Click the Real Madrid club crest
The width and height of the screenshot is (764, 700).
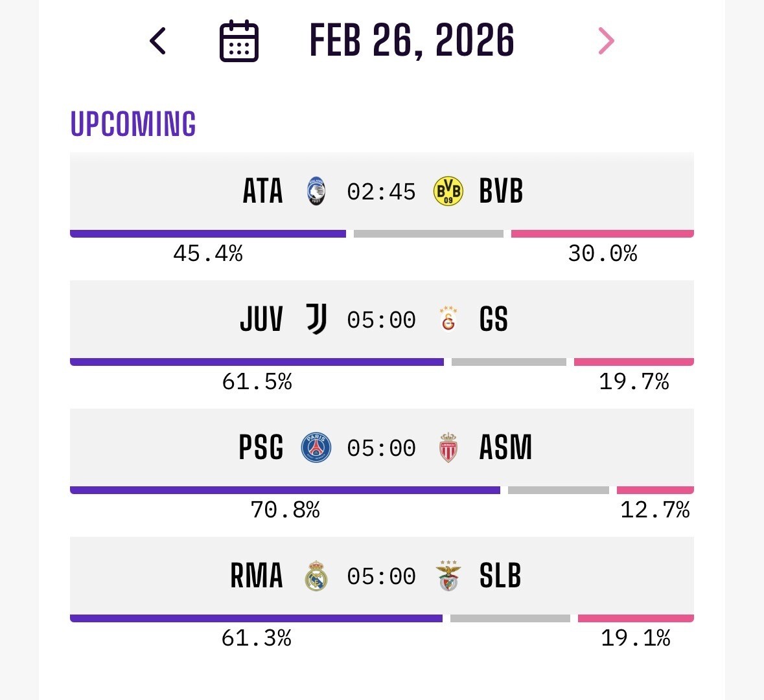(316, 576)
